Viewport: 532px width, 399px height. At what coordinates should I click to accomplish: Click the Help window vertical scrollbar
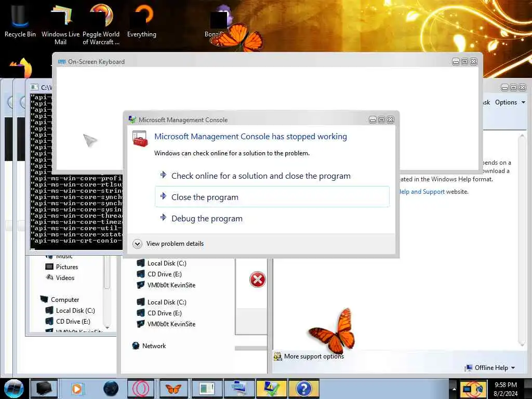tap(522, 240)
